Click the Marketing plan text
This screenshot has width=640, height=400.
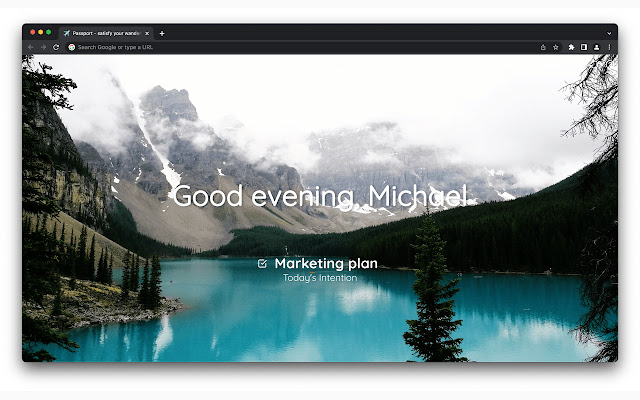click(x=326, y=264)
